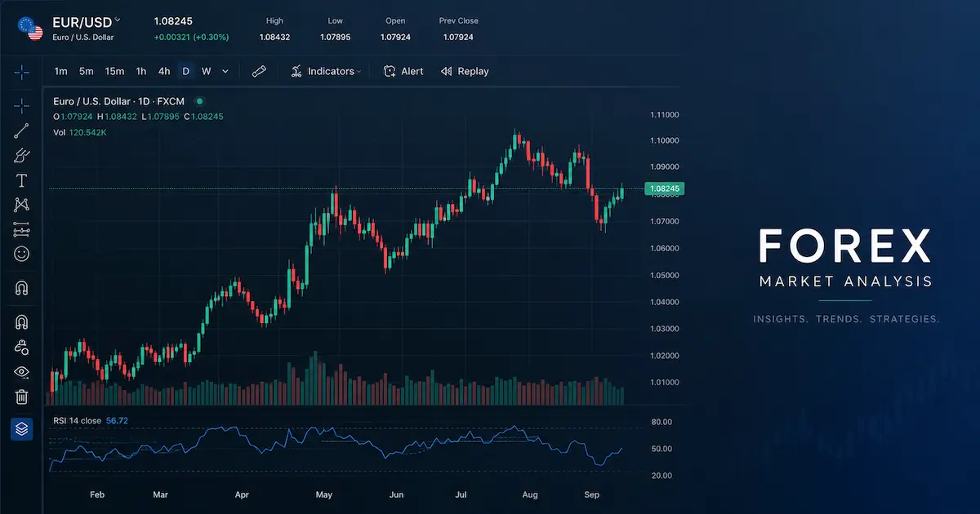The width and height of the screenshot is (980, 514).
Task: Select the crosshair cursor above the trend line tool
Action: 22,105
